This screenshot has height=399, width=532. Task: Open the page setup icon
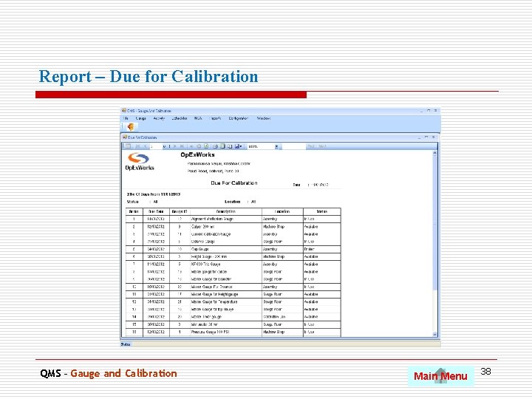(230, 146)
